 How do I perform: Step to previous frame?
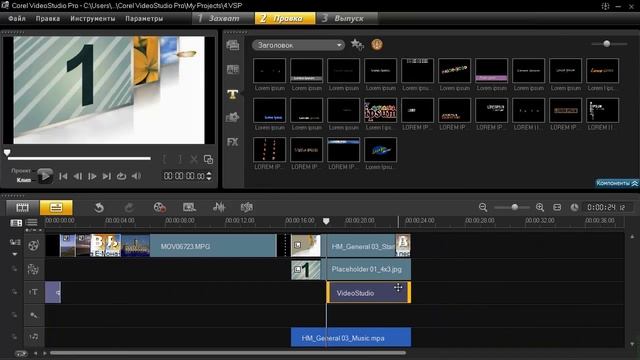pos(78,176)
